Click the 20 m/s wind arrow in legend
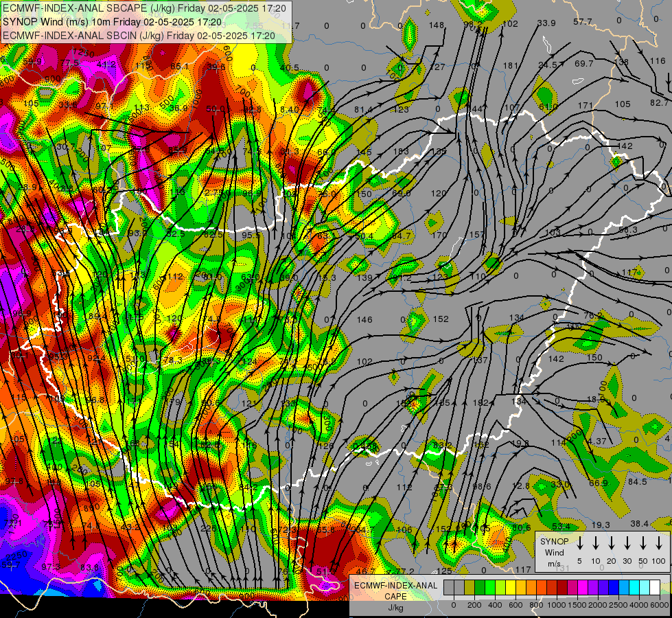Image resolution: width=672 pixels, height=618 pixels. [612, 543]
